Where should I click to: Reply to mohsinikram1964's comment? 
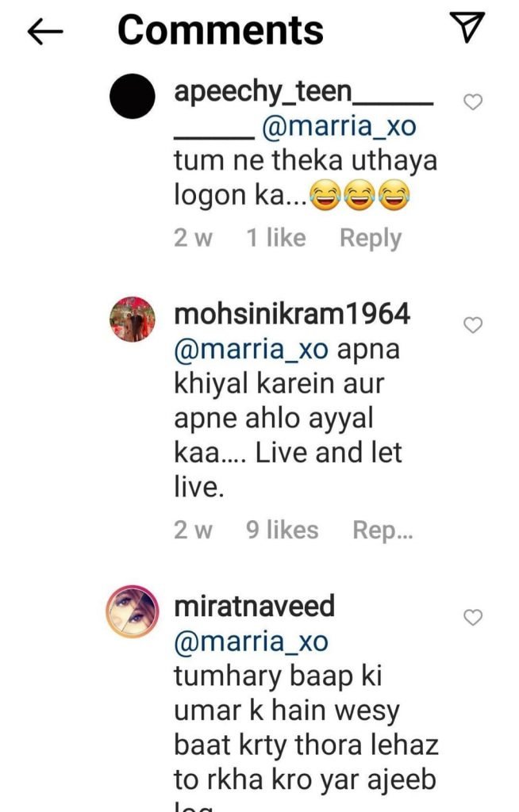383,530
